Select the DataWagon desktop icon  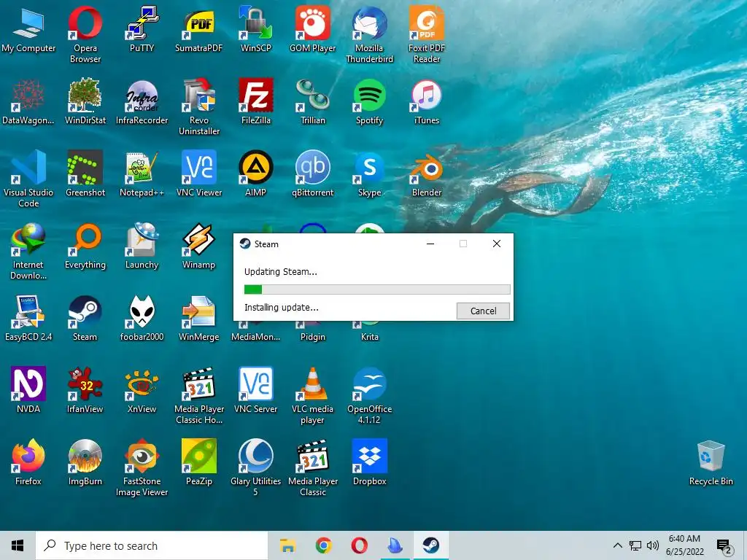(x=28, y=101)
